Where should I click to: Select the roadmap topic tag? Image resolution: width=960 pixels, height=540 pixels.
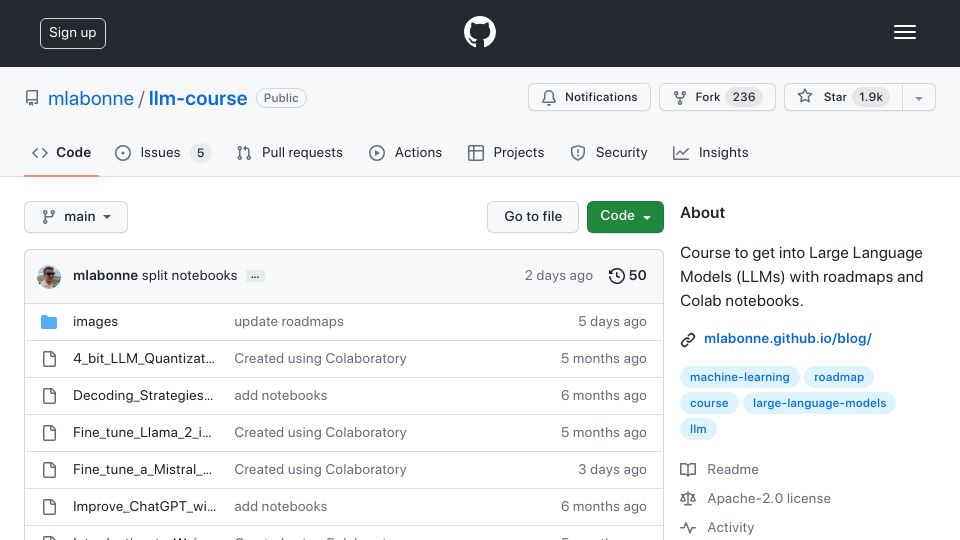point(839,377)
